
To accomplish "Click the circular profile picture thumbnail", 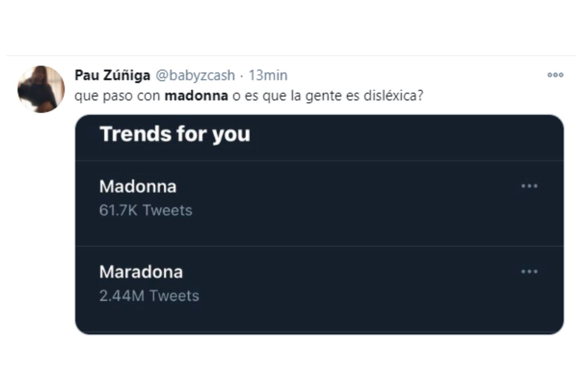I will (41, 89).
